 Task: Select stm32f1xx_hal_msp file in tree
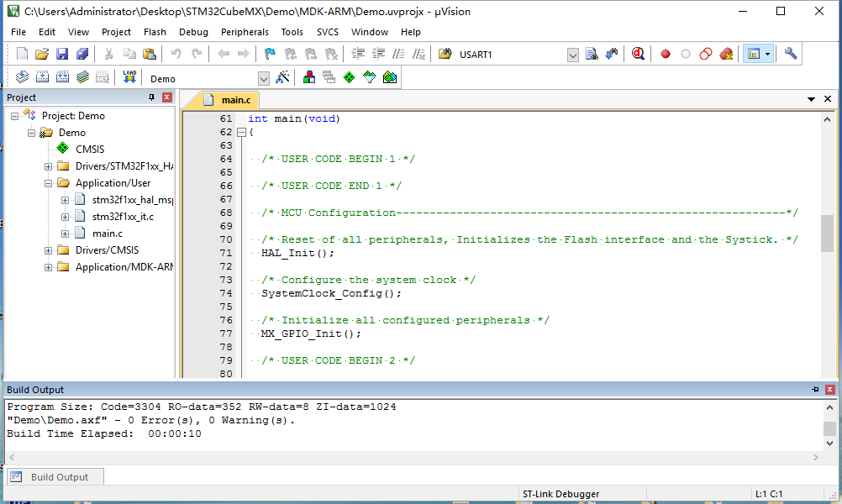(x=132, y=200)
